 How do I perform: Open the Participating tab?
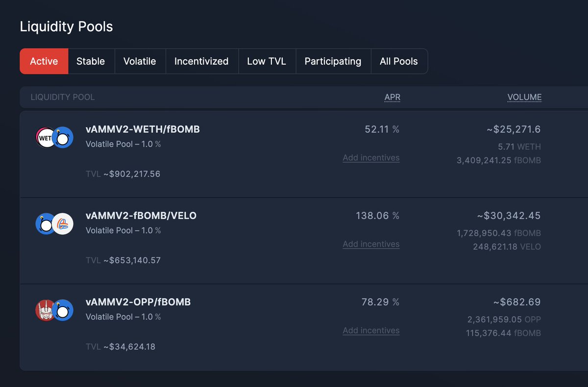pyautogui.click(x=333, y=61)
